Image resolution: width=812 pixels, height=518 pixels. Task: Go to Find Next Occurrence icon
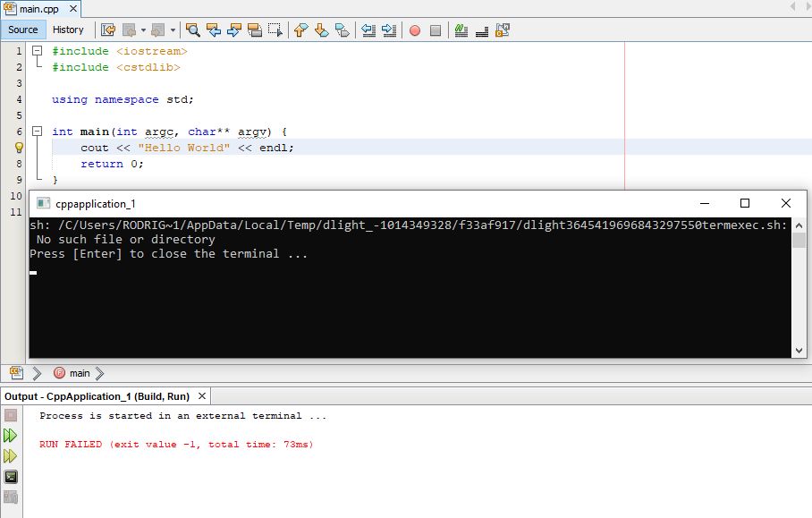coord(234,30)
